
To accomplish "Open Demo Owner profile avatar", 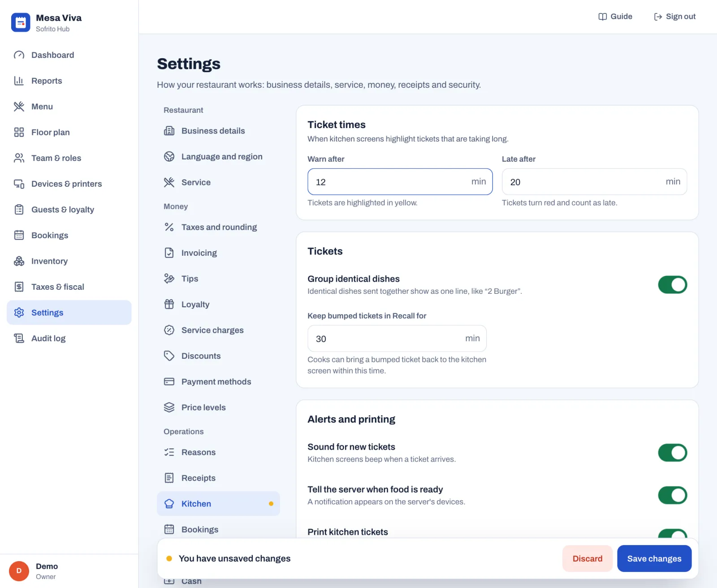I will tap(19, 571).
